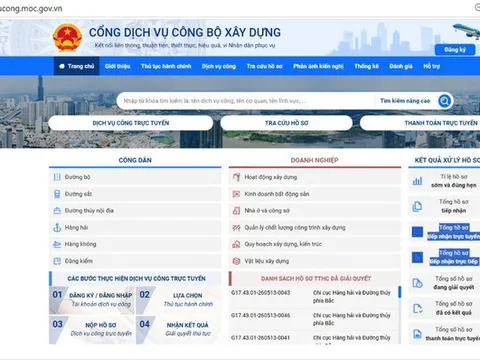Screen dimensions: 480x360
Task: Click the icon for hồ sơ đã có kết quả
Action: click(x=417, y=308)
